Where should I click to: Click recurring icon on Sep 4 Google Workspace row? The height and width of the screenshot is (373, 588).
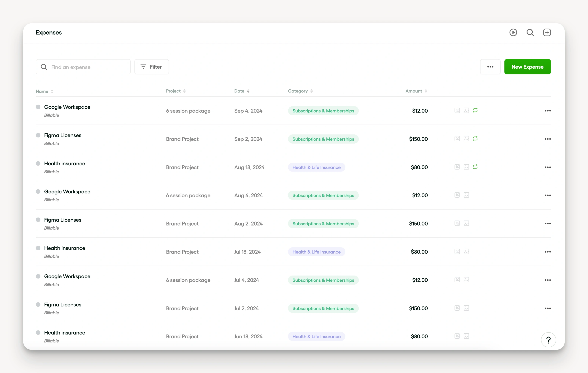(475, 110)
